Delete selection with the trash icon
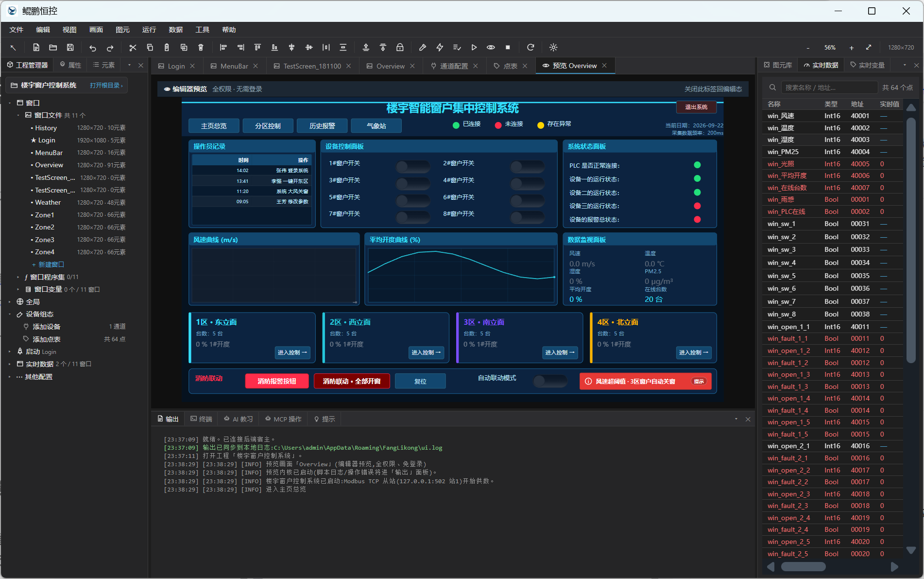The height and width of the screenshot is (579, 924). click(x=201, y=48)
